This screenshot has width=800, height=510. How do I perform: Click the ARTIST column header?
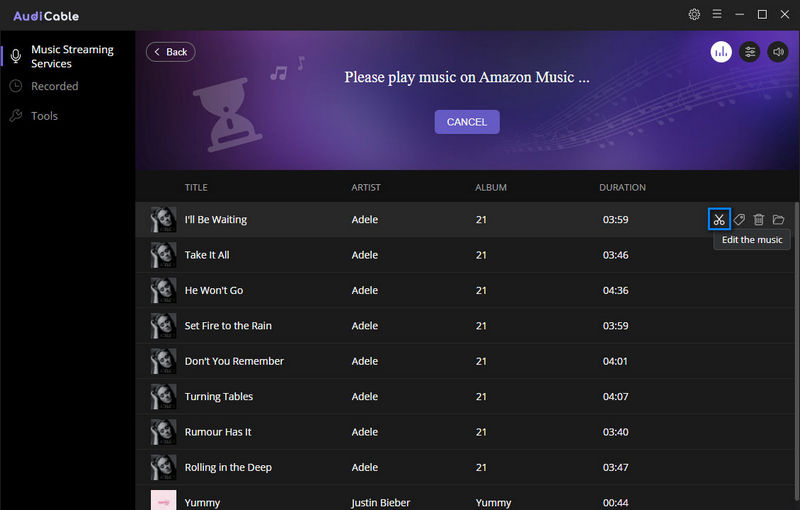pos(366,188)
